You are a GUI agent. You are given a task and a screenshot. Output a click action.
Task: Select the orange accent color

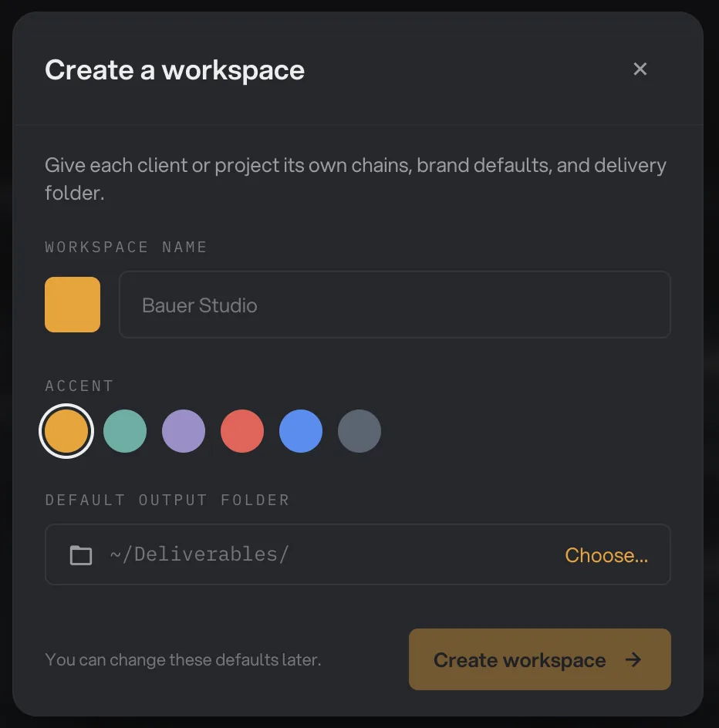point(66,431)
